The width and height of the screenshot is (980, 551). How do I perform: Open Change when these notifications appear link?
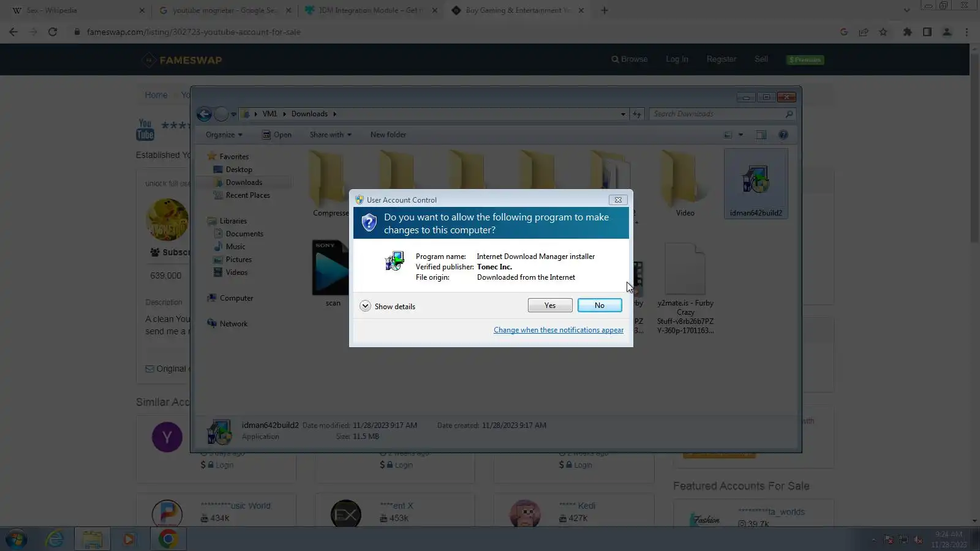coord(559,330)
